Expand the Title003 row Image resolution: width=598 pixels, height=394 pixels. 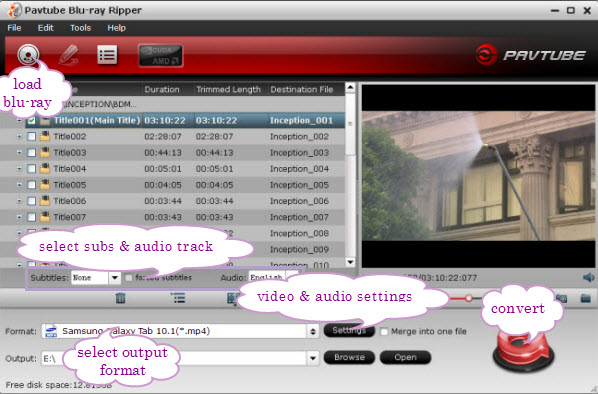pyautogui.click(x=19, y=153)
